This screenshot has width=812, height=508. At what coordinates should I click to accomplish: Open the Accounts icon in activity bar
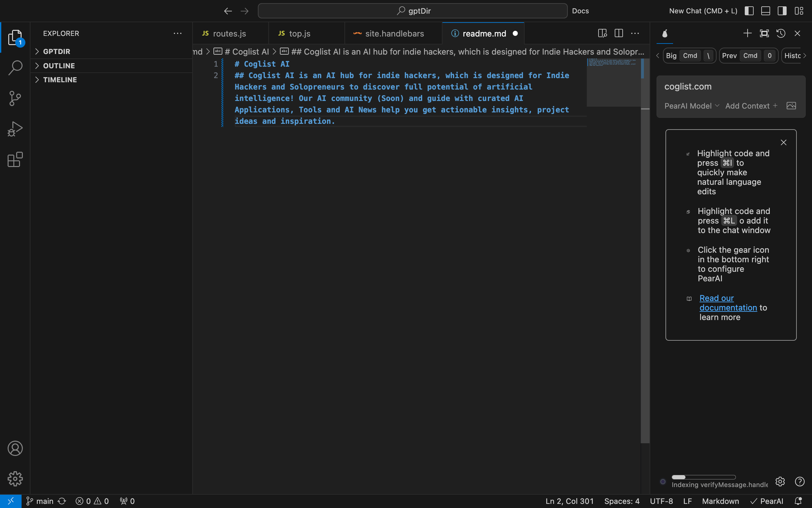point(15,448)
